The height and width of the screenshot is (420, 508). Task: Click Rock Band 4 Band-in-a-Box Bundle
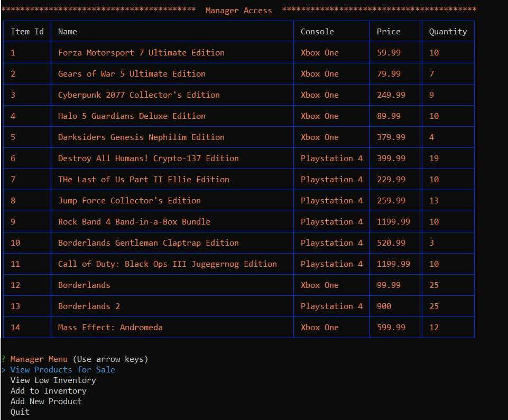pyautogui.click(x=134, y=221)
